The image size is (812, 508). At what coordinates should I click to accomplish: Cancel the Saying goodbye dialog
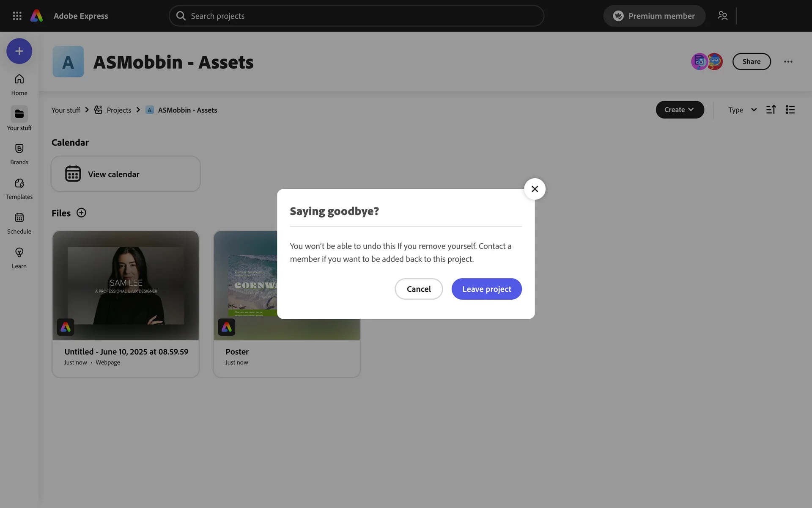point(418,289)
